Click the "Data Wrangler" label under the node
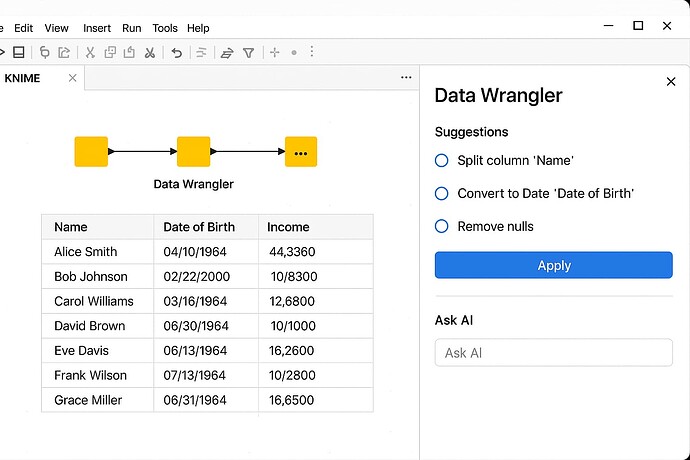 (x=193, y=184)
